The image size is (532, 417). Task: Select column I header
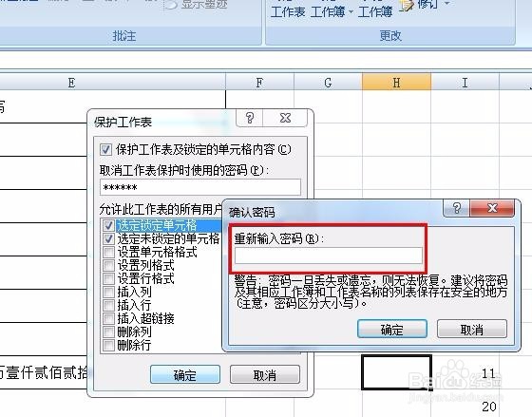point(465,83)
